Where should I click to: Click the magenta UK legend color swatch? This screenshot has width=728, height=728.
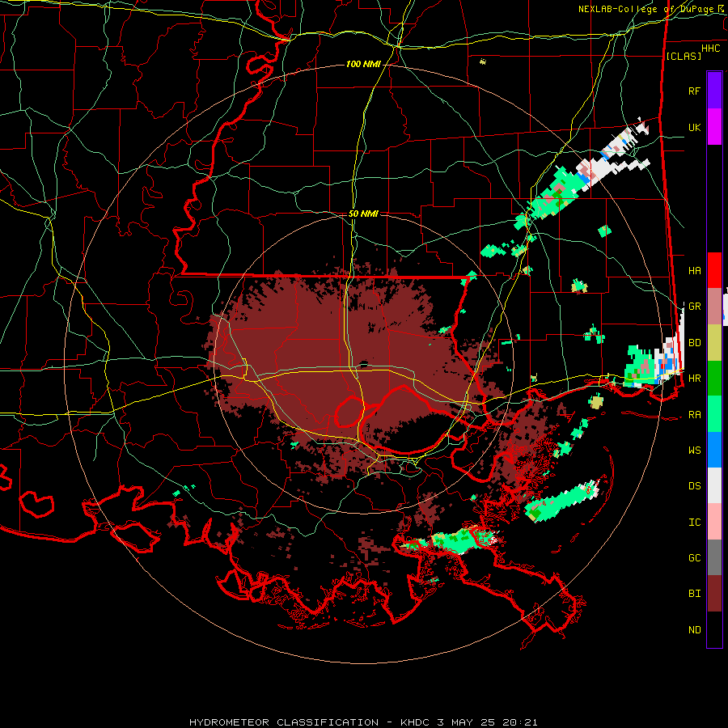click(x=714, y=127)
